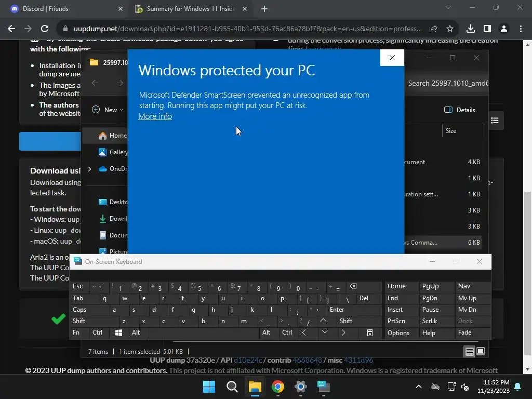Viewport: 532px width, 399px height.
Task: Click PrtScn key on On-Screen Keyboard
Action: click(x=402, y=321)
